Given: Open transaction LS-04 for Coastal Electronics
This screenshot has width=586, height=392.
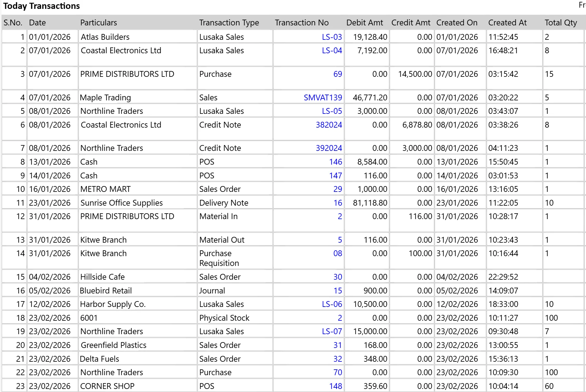Looking at the screenshot, I should (332, 50).
